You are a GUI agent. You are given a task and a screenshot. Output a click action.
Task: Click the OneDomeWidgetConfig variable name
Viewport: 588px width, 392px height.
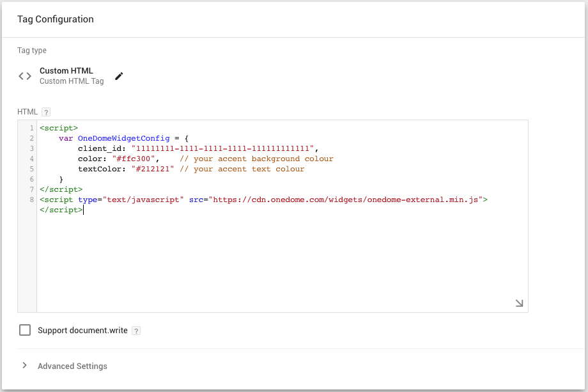coord(124,138)
